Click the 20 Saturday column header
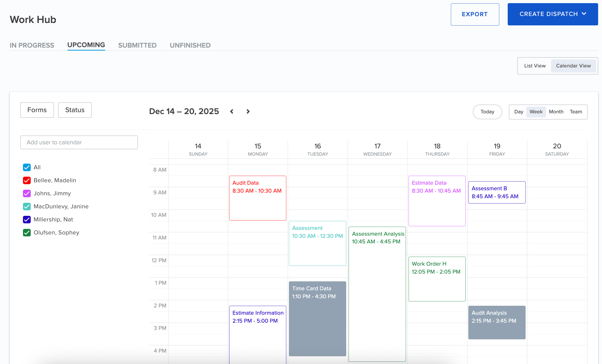602x364 pixels. coord(557,150)
